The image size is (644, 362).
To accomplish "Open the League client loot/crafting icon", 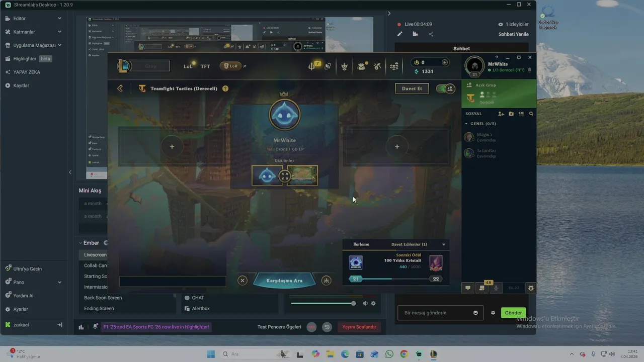I will 377,66.
